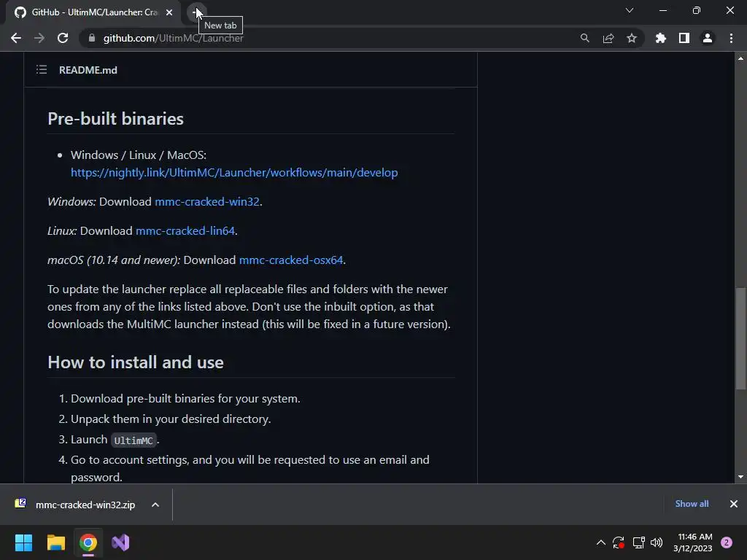Click page scrollbar thumb
Image resolution: width=747 pixels, height=560 pixels.
point(740,338)
